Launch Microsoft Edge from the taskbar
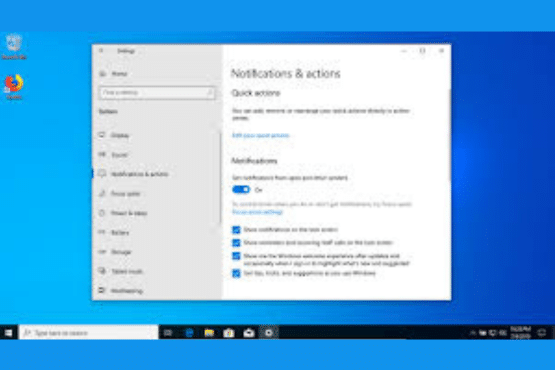555x370 pixels. [189, 333]
